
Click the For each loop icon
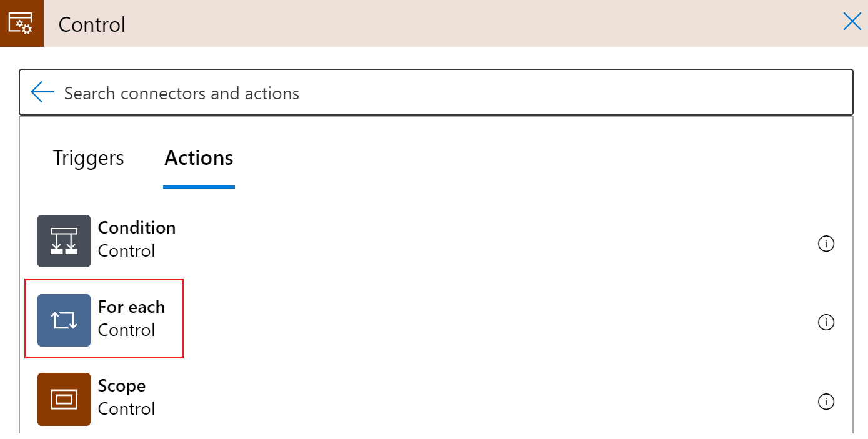(x=64, y=320)
